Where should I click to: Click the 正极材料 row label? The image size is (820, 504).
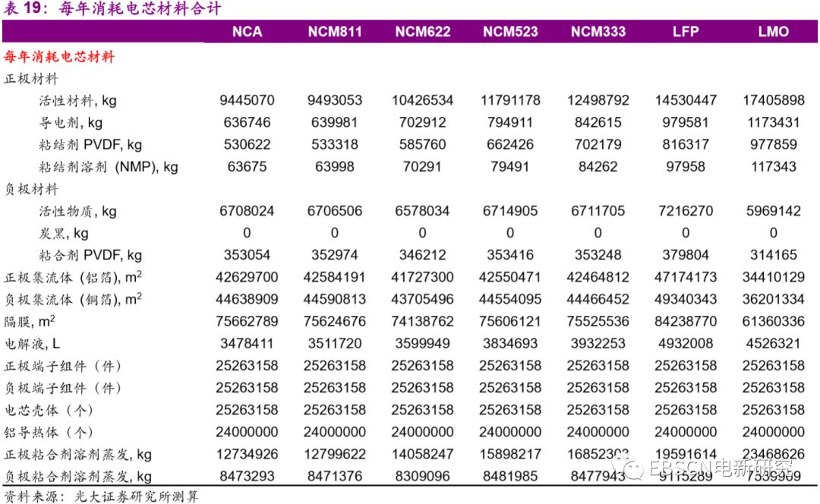pos(31,79)
